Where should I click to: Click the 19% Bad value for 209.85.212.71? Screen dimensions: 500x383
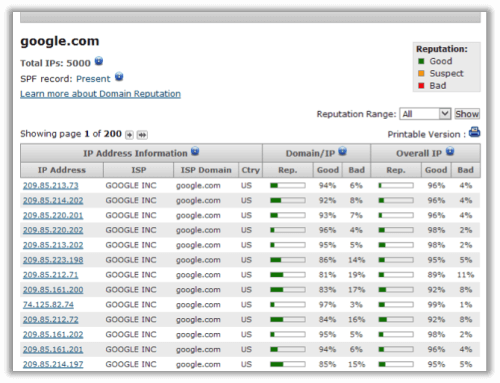356,275
